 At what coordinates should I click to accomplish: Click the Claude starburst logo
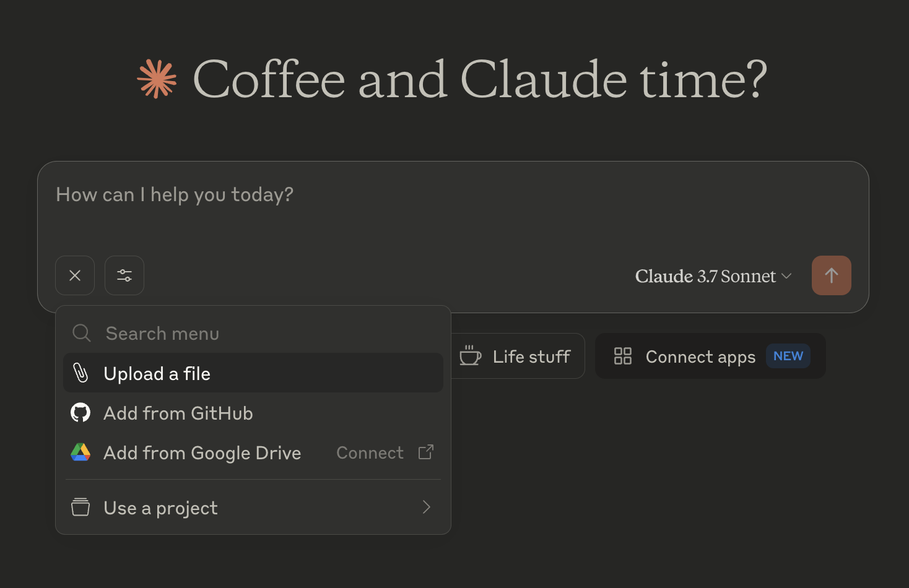[x=157, y=79]
